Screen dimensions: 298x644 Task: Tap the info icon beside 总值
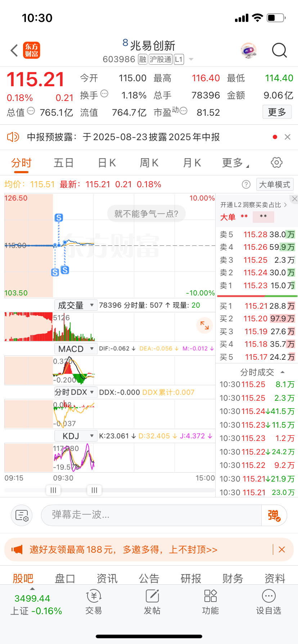pyautogui.click(x=31, y=111)
